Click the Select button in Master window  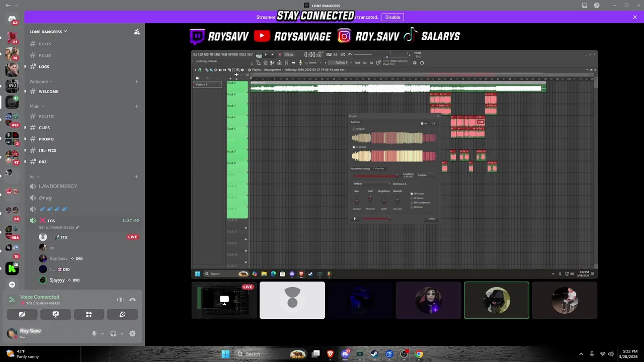click(x=431, y=219)
